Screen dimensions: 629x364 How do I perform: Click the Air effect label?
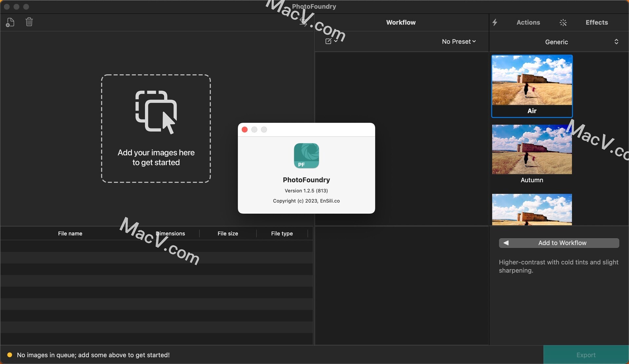[532, 111]
